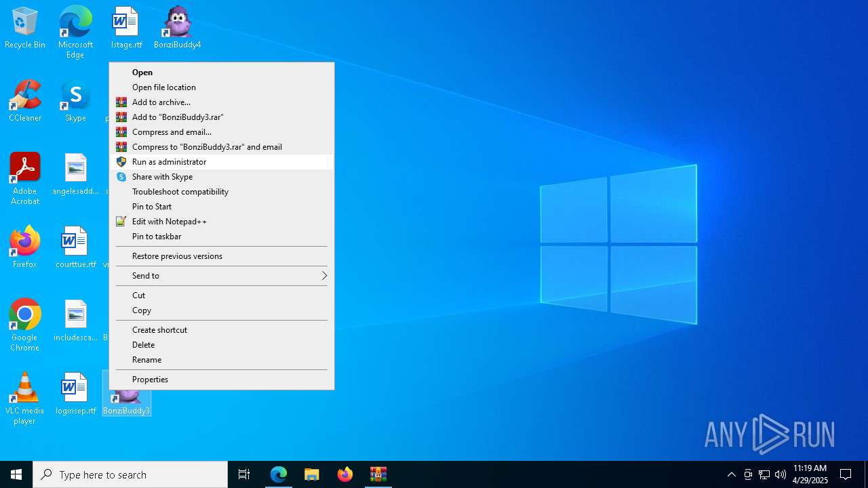Open the Firefox desktop shortcut

pos(25,248)
